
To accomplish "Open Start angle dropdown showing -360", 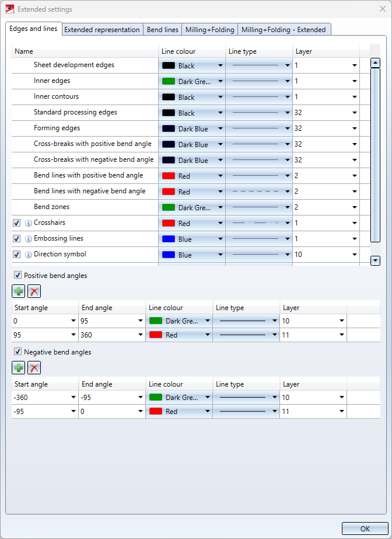I will (x=73, y=397).
